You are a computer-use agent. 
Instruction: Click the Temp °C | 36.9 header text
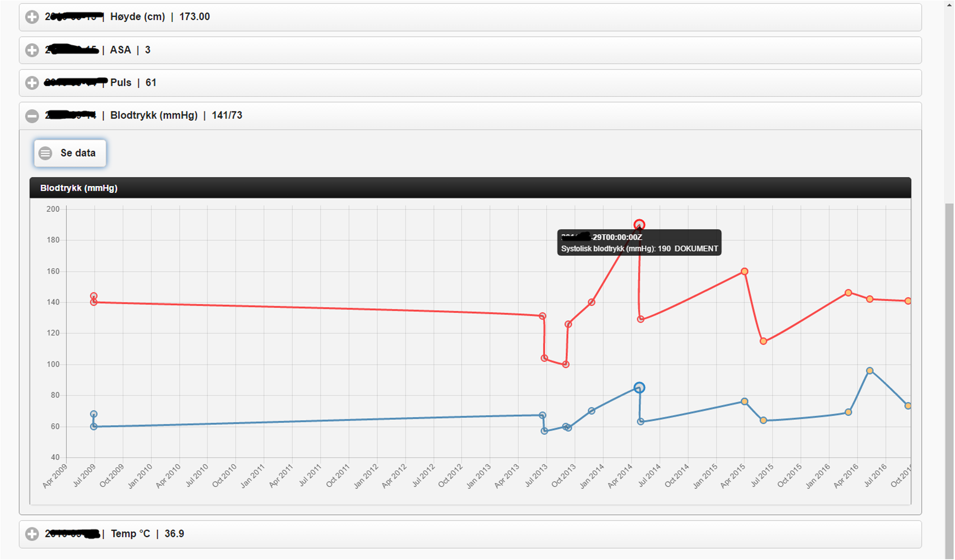(147, 534)
